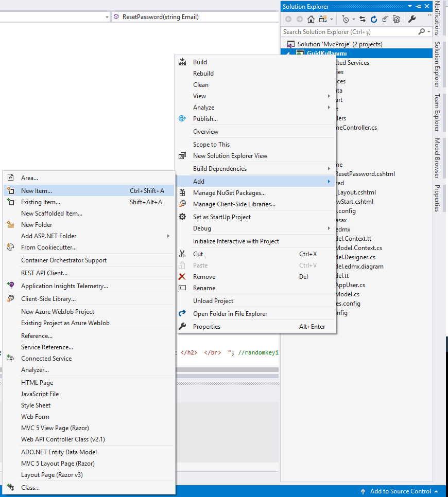Click the search magnifier icon in Solution Explorer
The height and width of the screenshot is (497, 448).
[x=421, y=31]
